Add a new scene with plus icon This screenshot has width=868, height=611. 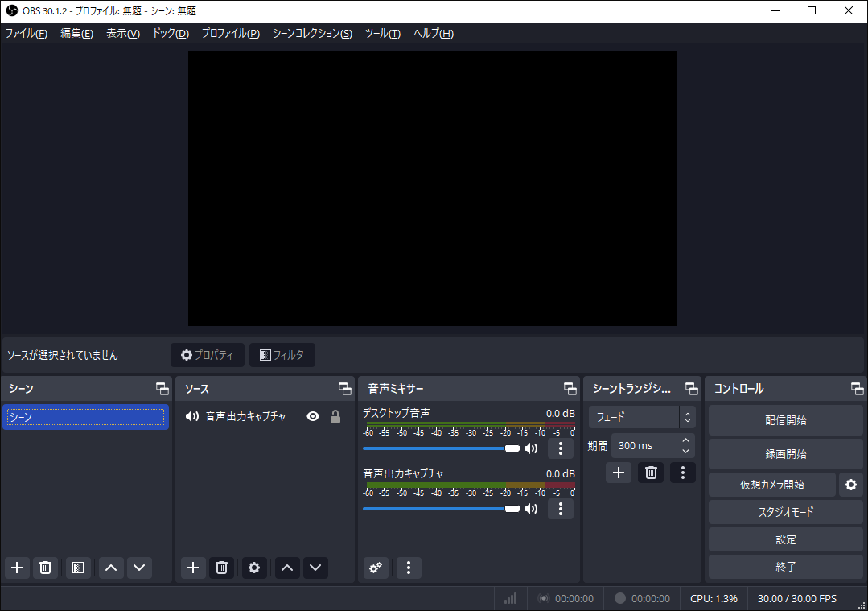coord(17,568)
